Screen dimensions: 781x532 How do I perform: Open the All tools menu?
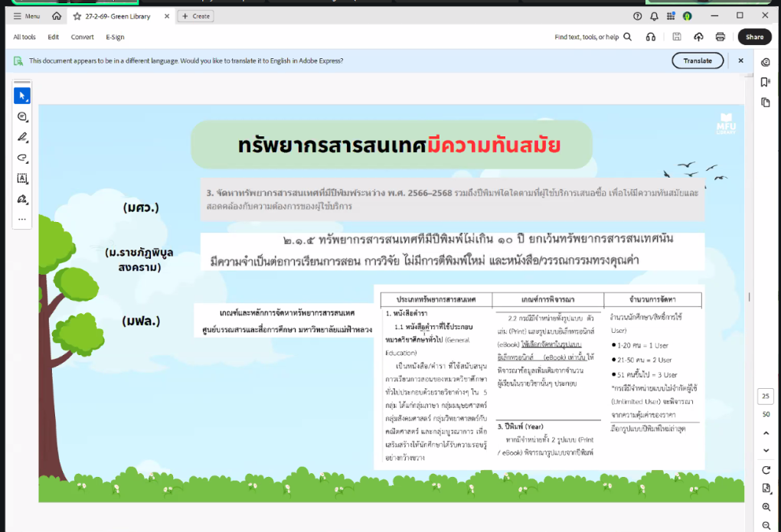[x=25, y=37]
